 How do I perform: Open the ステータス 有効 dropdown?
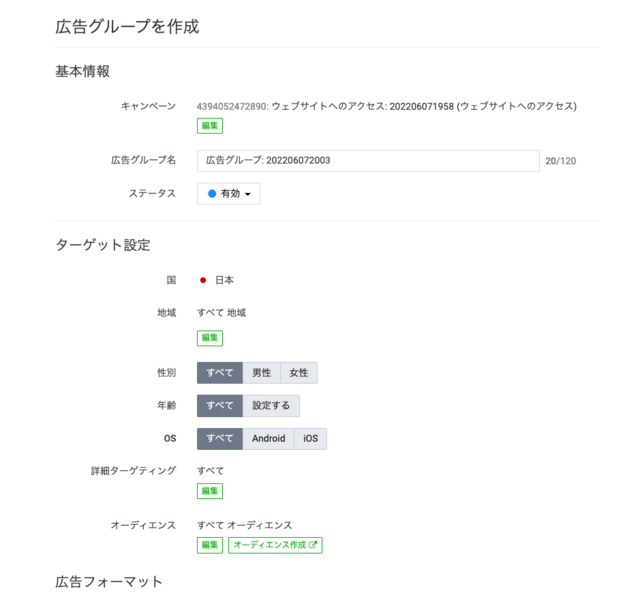[x=229, y=193]
